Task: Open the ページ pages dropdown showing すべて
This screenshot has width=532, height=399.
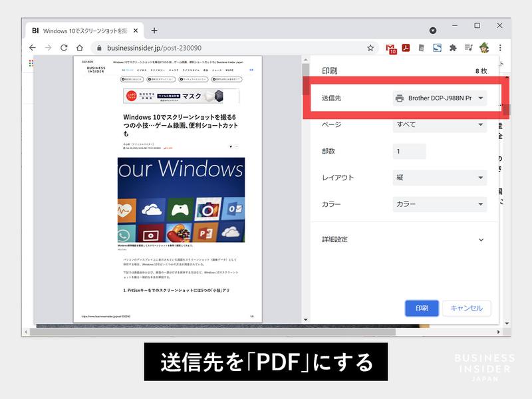Action: [x=439, y=124]
